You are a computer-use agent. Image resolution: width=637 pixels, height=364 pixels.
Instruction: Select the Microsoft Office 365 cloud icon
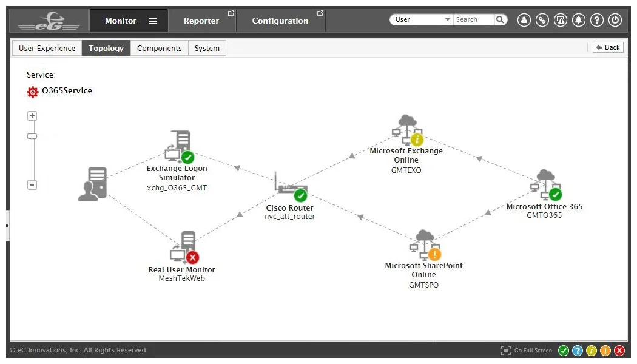click(x=547, y=185)
